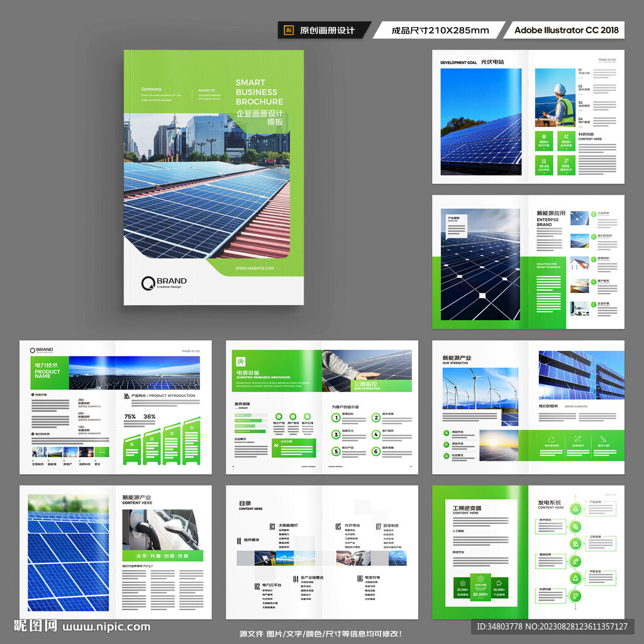
Task: Click contents entry 04 全产业链整合
Action: tap(308, 579)
